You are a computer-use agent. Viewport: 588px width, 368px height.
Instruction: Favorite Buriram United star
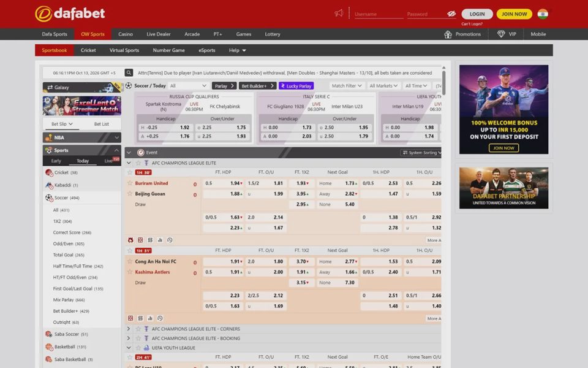(130, 183)
